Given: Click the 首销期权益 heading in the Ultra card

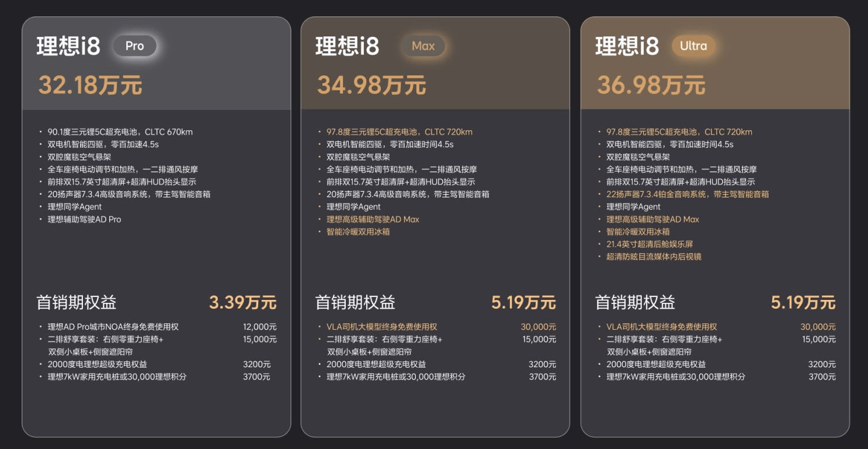Looking at the screenshot, I should (635, 302).
